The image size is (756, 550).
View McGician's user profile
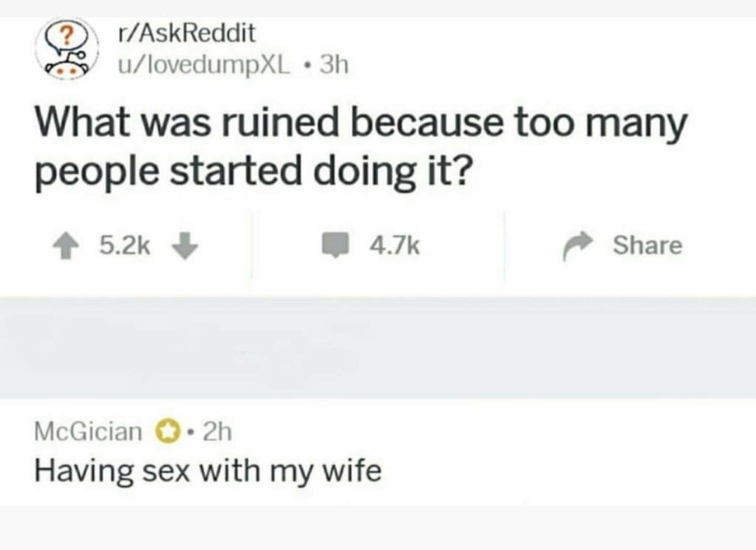click(88, 431)
